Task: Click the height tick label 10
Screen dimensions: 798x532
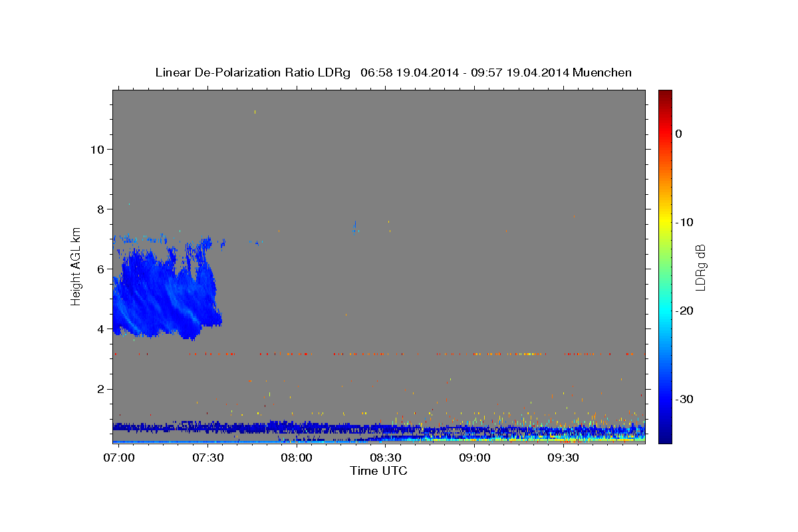Action: click(96, 149)
